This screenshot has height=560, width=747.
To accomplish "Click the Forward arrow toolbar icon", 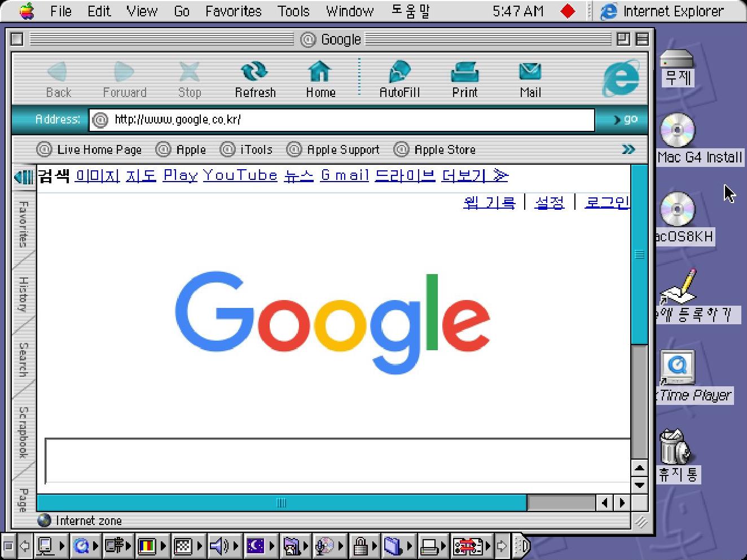I will pyautogui.click(x=124, y=72).
